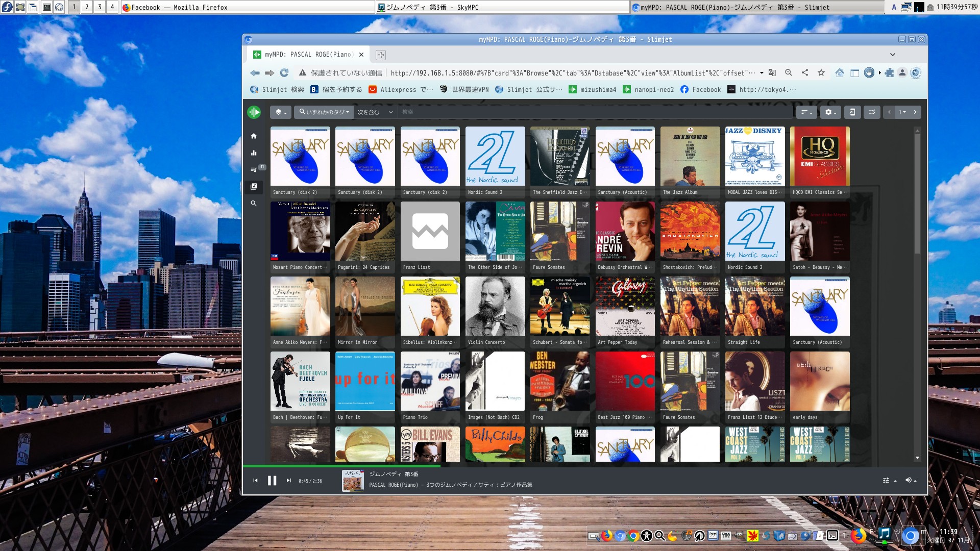The image size is (980, 551).
Task: Expand the いずれかのタグ search tag dropdown
Action: pyautogui.click(x=324, y=112)
